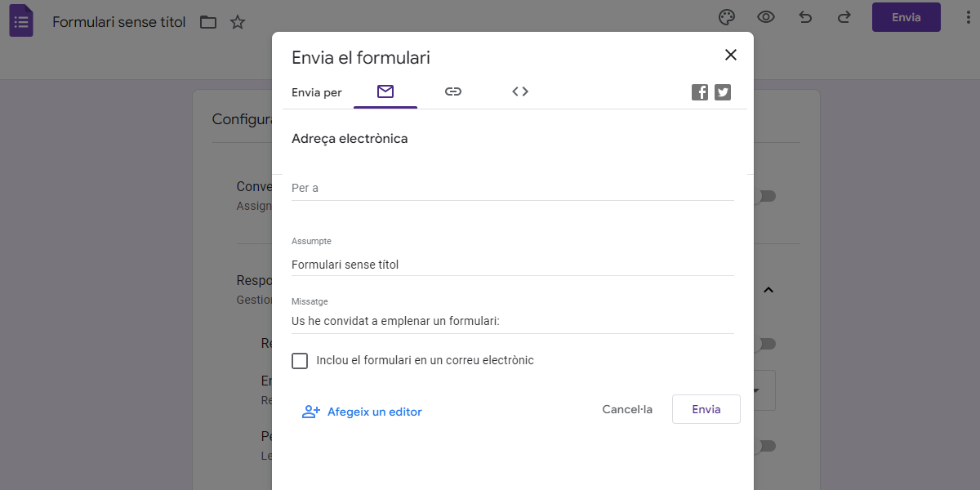Share the form on Facebook
The width and height of the screenshot is (980, 490).
(x=699, y=92)
